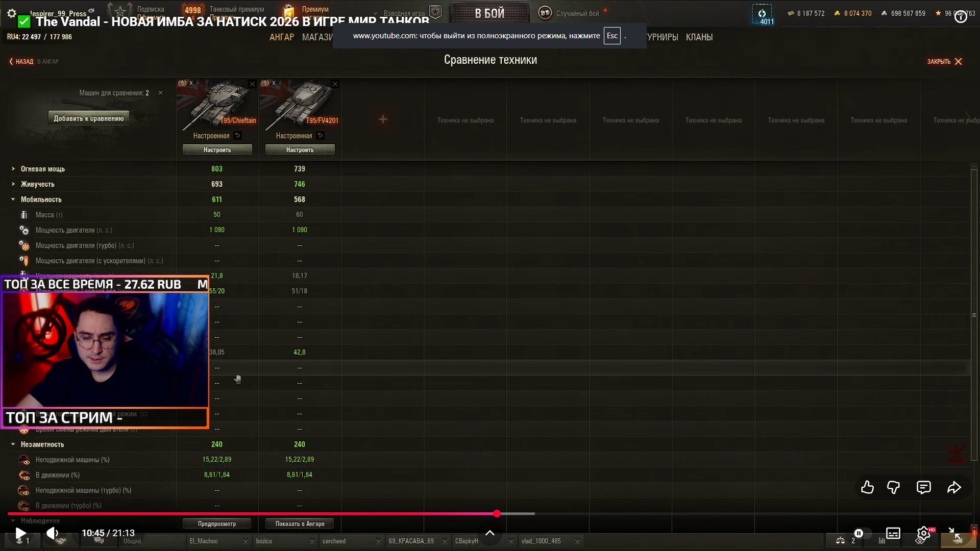
Task: Click the video info icon
Action: pyautogui.click(x=961, y=17)
